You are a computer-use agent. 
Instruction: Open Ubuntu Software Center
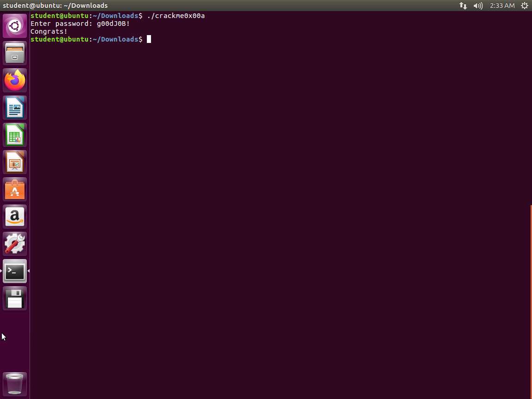[x=15, y=189]
